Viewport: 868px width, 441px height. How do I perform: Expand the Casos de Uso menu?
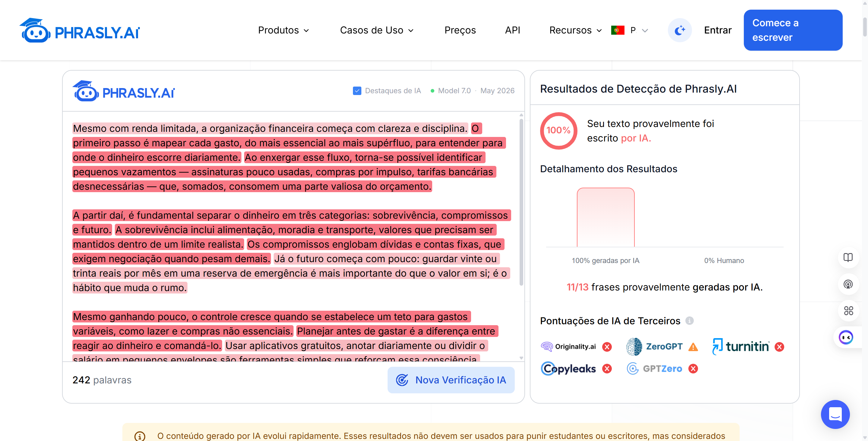(377, 30)
